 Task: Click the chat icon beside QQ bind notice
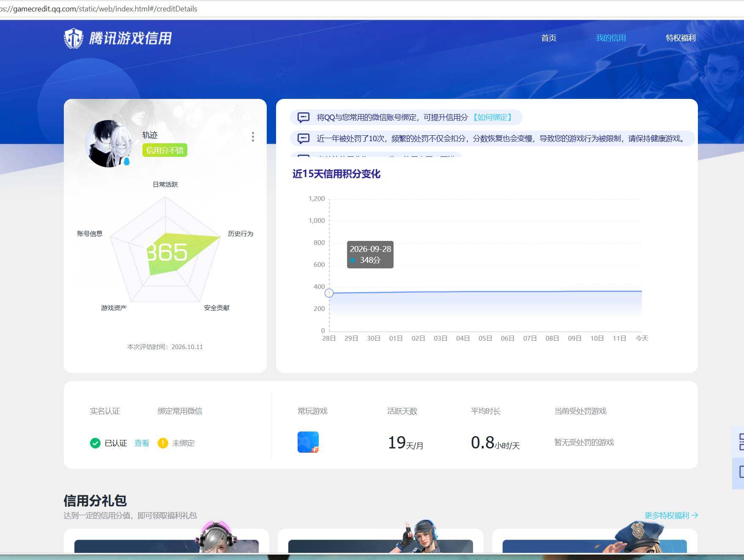pos(304,117)
